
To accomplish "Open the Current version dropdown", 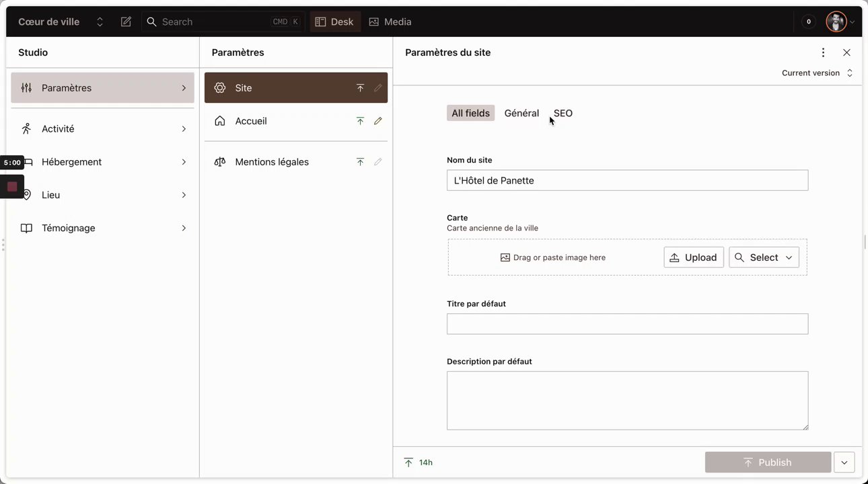I will click(817, 73).
